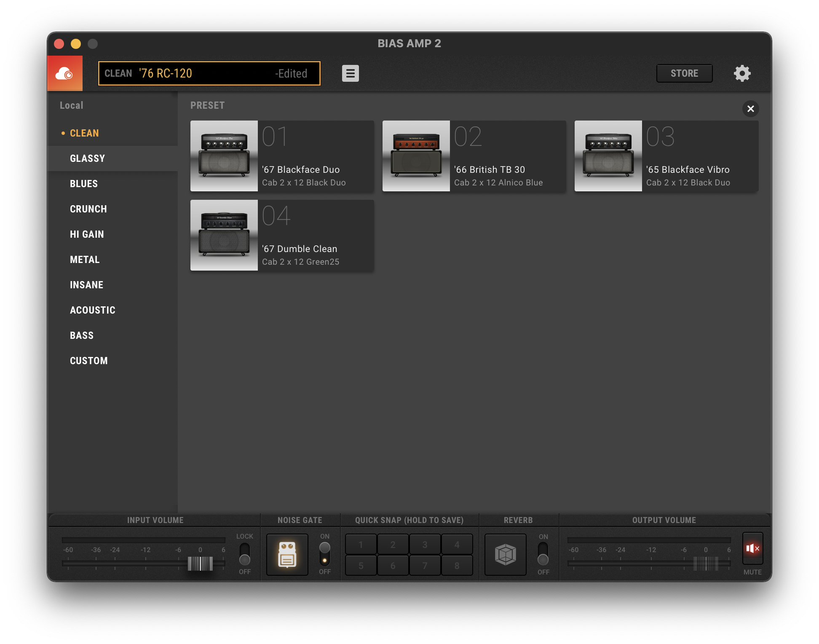
Task: Switch to the METAL category
Action: point(84,259)
